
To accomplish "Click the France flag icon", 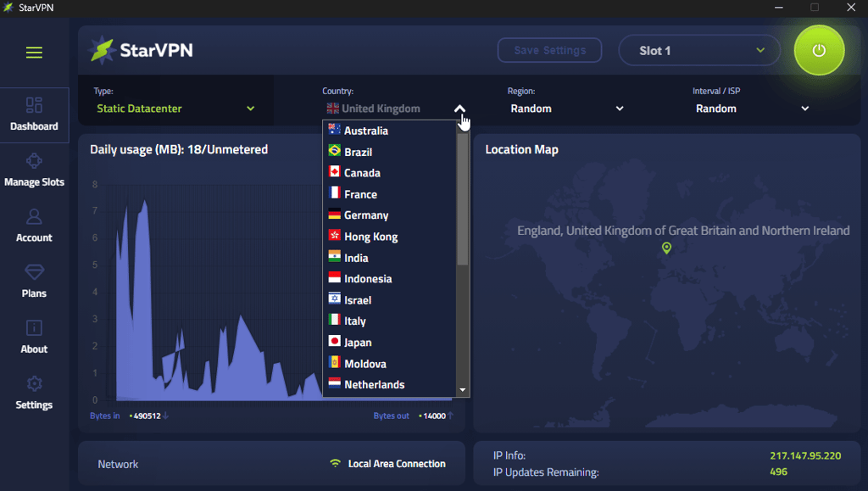I will (334, 192).
